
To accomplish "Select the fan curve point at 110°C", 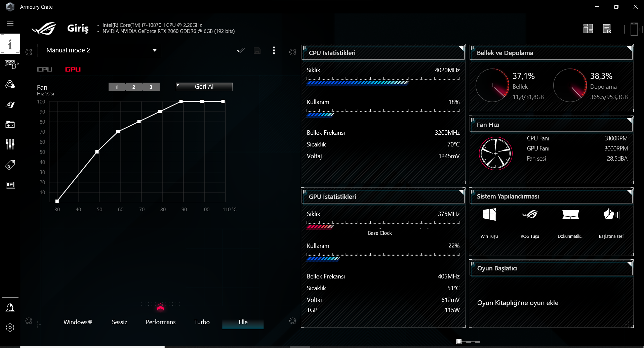I will (223, 101).
